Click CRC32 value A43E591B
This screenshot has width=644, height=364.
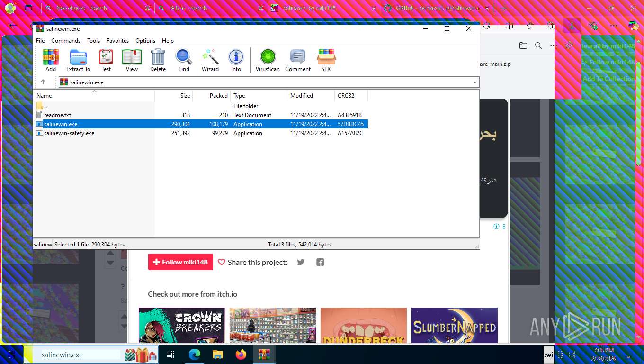349,115
